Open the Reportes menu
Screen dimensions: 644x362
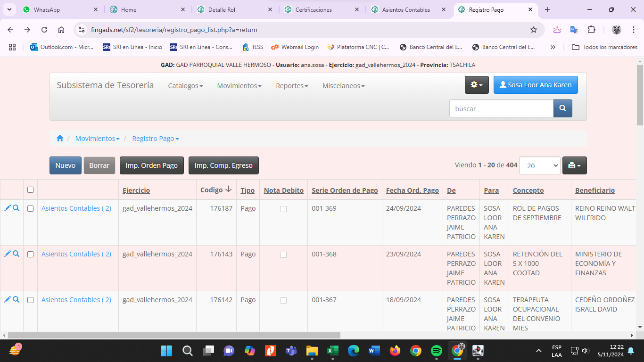pos(292,86)
